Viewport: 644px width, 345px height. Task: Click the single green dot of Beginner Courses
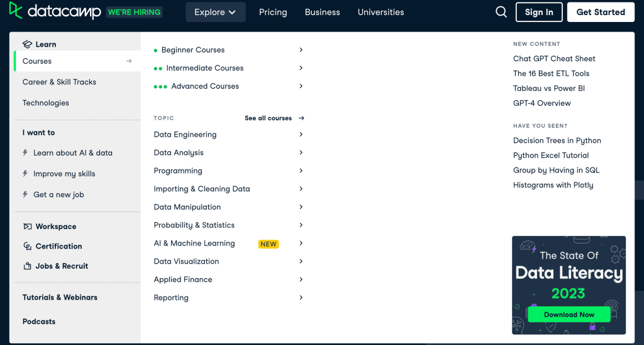[x=156, y=50]
